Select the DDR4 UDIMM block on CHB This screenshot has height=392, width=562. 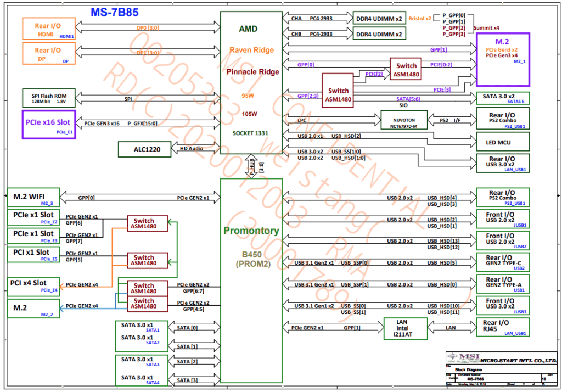[379, 34]
